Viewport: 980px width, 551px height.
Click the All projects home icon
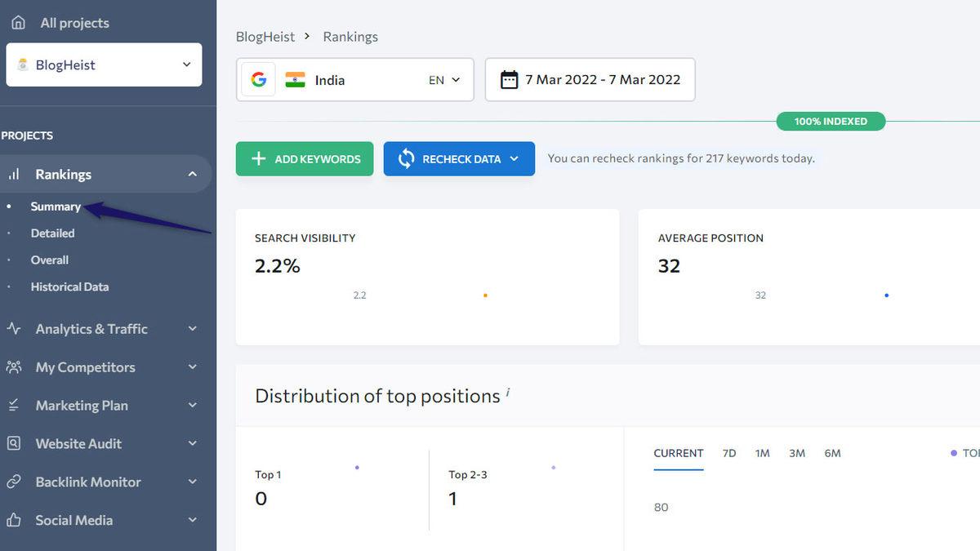[17, 23]
